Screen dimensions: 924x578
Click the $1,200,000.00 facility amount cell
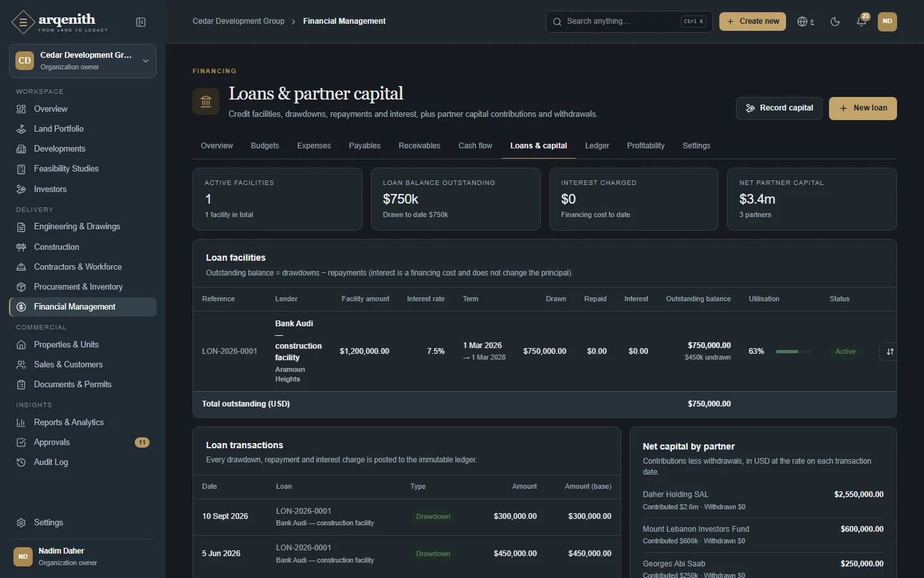364,351
